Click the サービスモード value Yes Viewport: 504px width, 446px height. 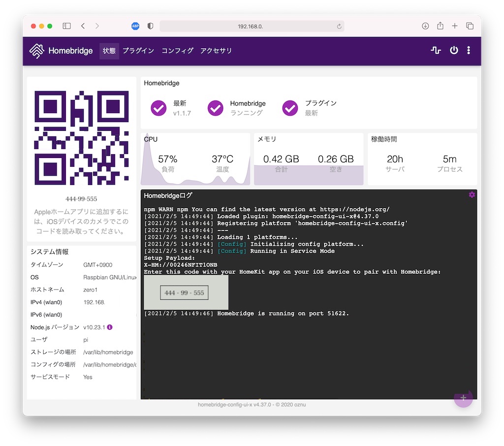click(x=88, y=377)
